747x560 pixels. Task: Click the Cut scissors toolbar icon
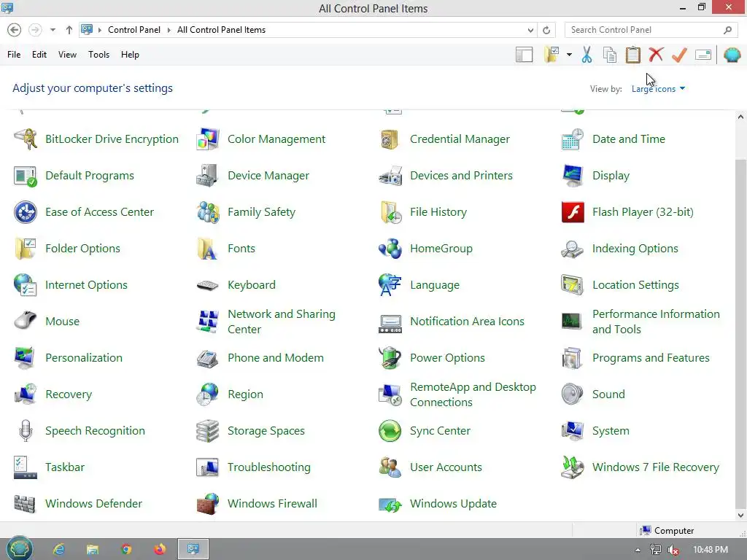tap(587, 55)
